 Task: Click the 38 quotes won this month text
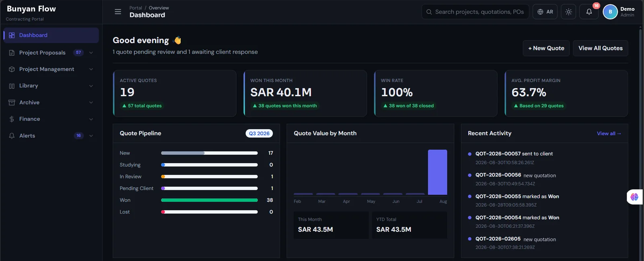[287, 106]
